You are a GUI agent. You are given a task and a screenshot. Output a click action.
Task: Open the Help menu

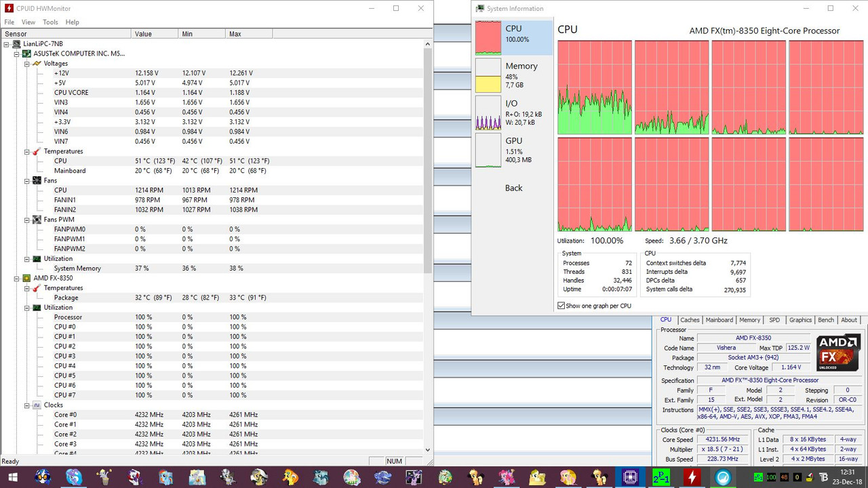(x=72, y=22)
